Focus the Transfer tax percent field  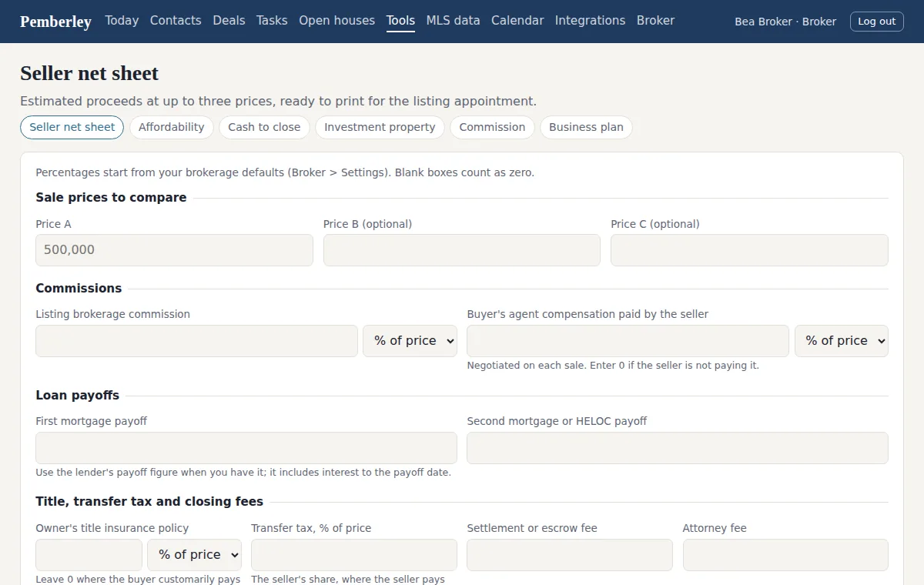[x=354, y=555]
